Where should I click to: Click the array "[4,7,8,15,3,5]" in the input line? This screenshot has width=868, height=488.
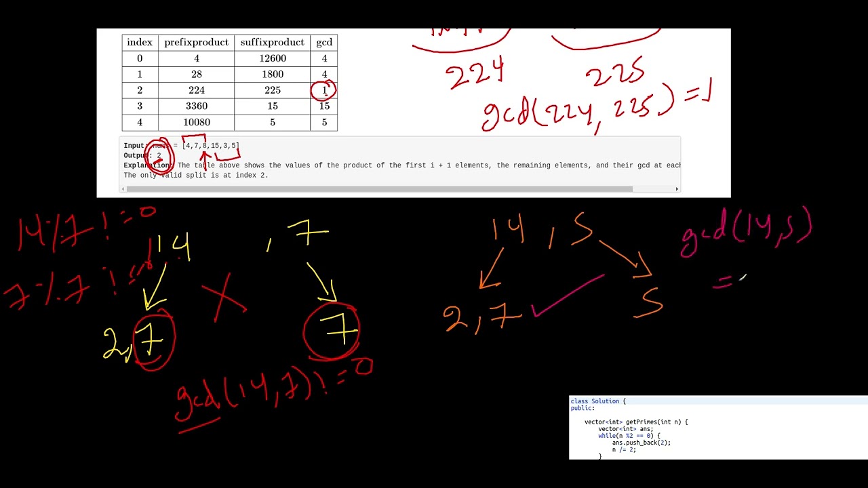(x=211, y=146)
